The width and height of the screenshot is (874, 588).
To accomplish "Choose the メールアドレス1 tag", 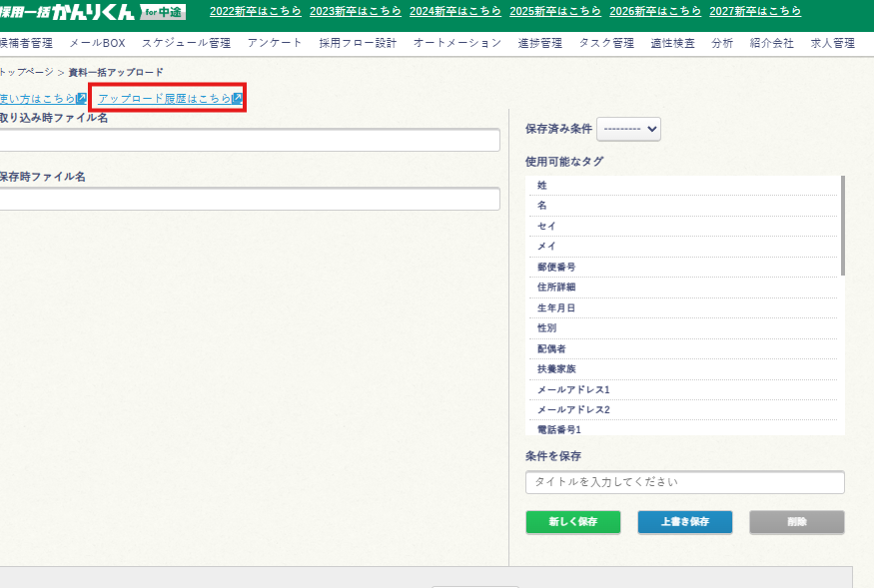I will pyautogui.click(x=573, y=389).
